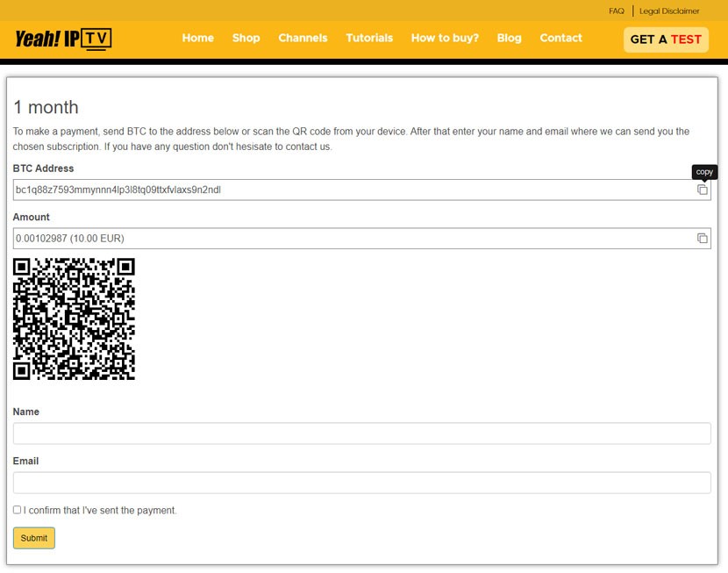Focus the Name input field
This screenshot has height=573, width=728.
coord(361,433)
